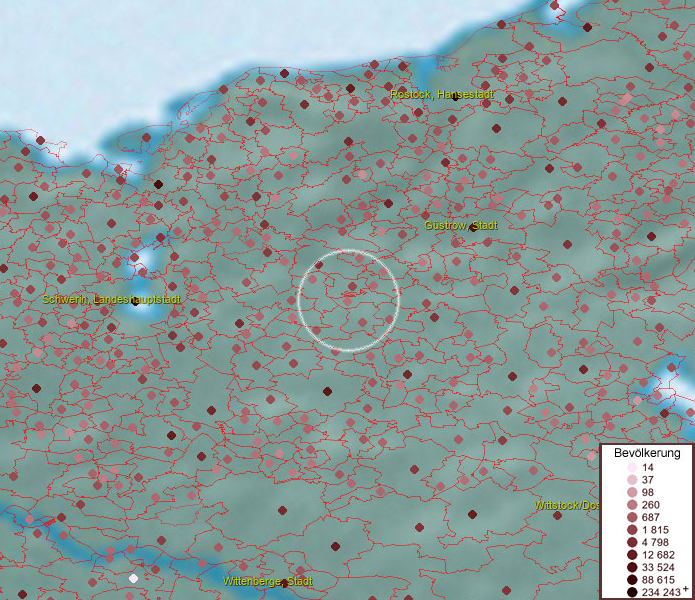
Task: Click the Rostock, Hansestadt city label
Action: coord(441,94)
